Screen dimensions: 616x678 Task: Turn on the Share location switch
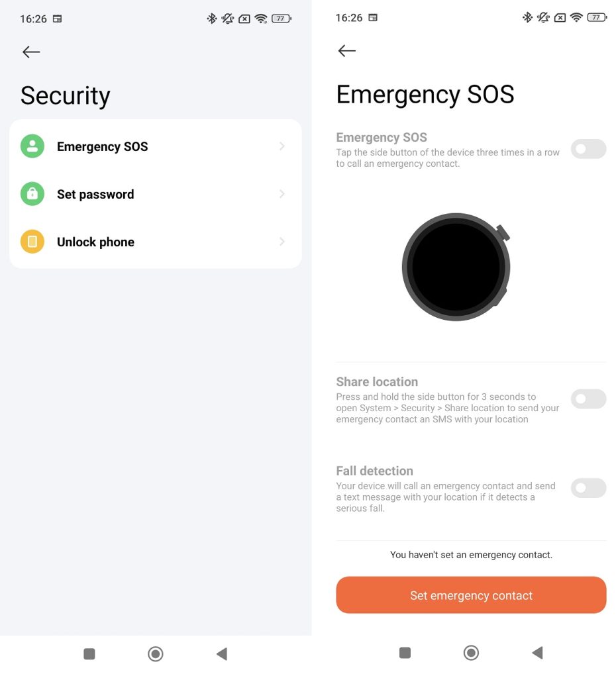[x=588, y=399]
